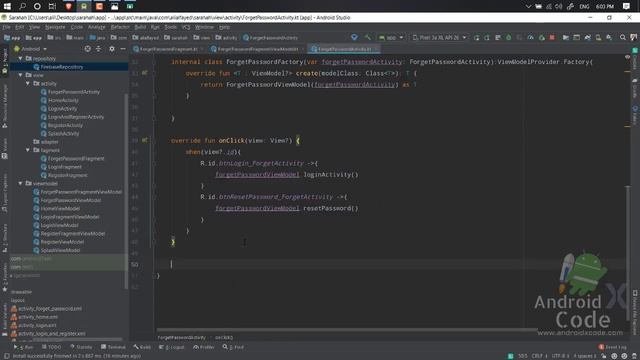Open the Pixel 3a XL device dropdown
Screen dimensions: 640x360
click(x=439, y=38)
